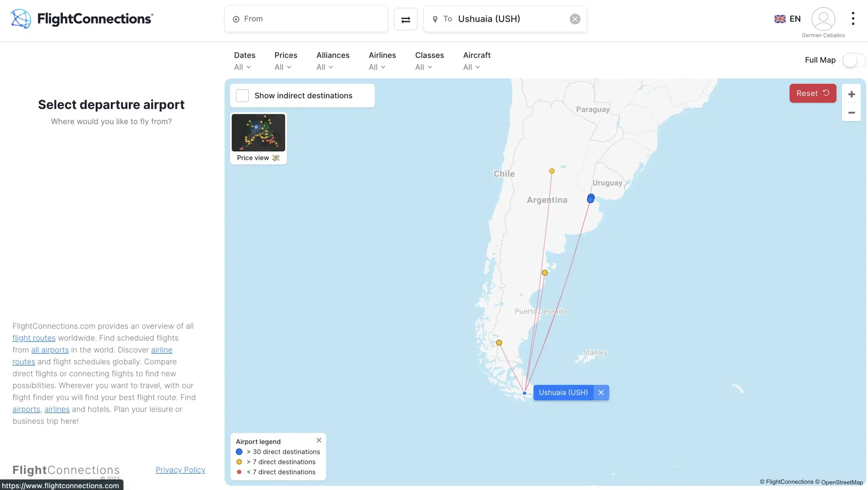
Task: Clear the Ushuaia (USH) destination field
Action: 575,19
